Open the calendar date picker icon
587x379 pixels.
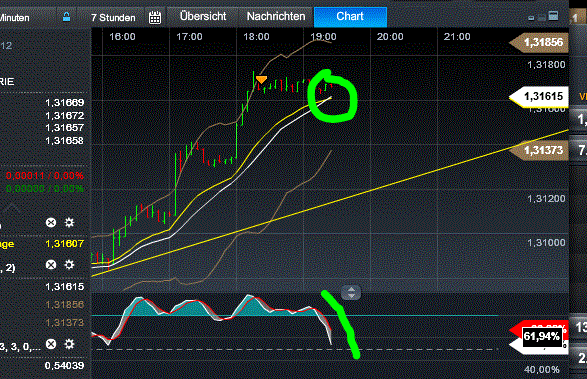155,17
